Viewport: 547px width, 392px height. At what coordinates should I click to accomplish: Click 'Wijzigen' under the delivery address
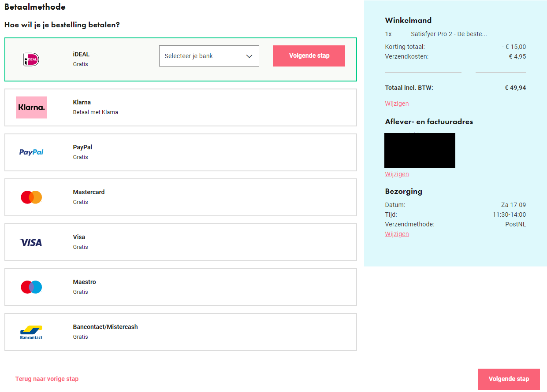pos(397,174)
